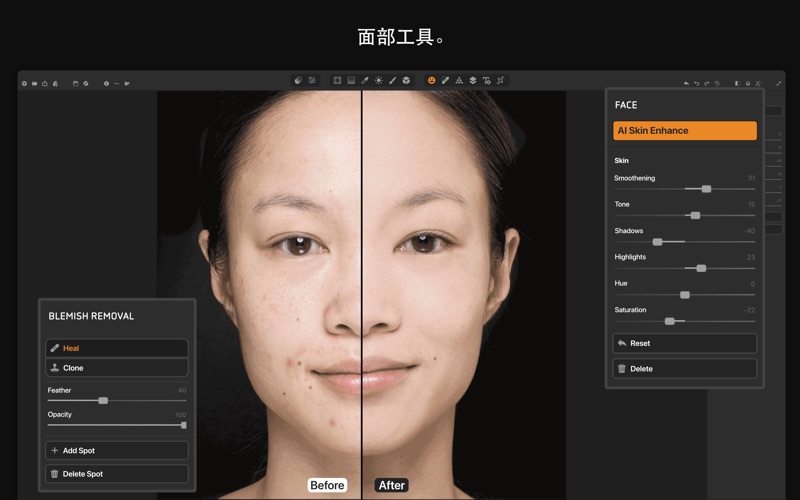
Task: Click Delete in the Face panel
Action: [684, 369]
